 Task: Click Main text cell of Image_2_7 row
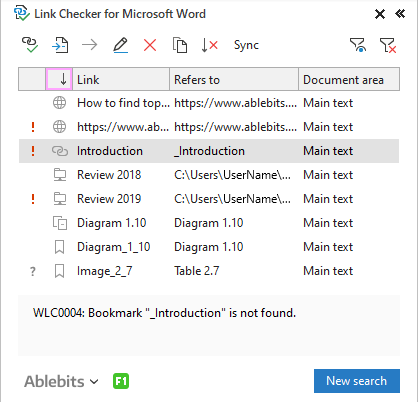328,271
